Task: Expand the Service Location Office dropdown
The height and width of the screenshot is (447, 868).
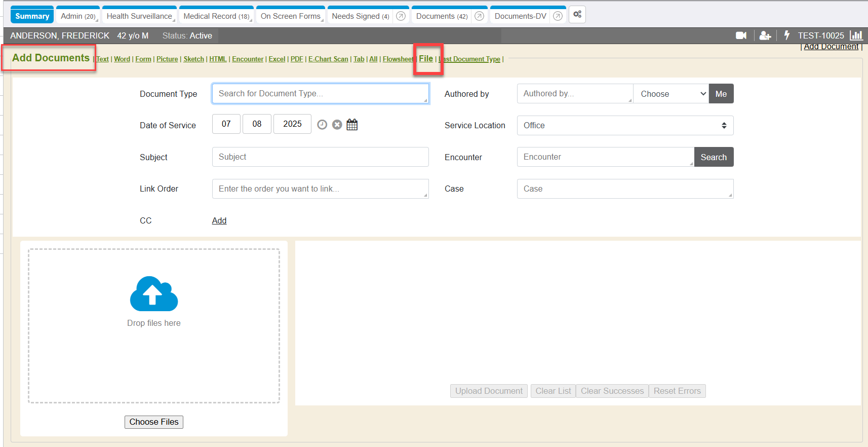Action: click(x=625, y=126)
